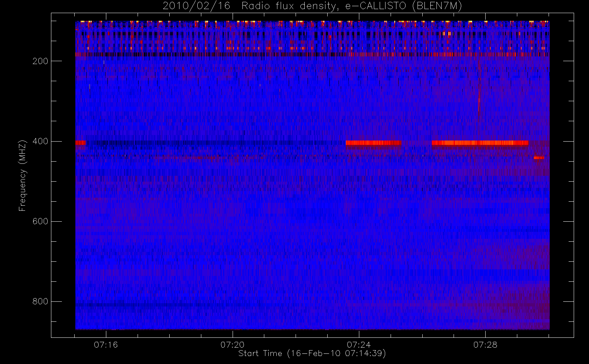Click the 200 frequency tick label

40,61
